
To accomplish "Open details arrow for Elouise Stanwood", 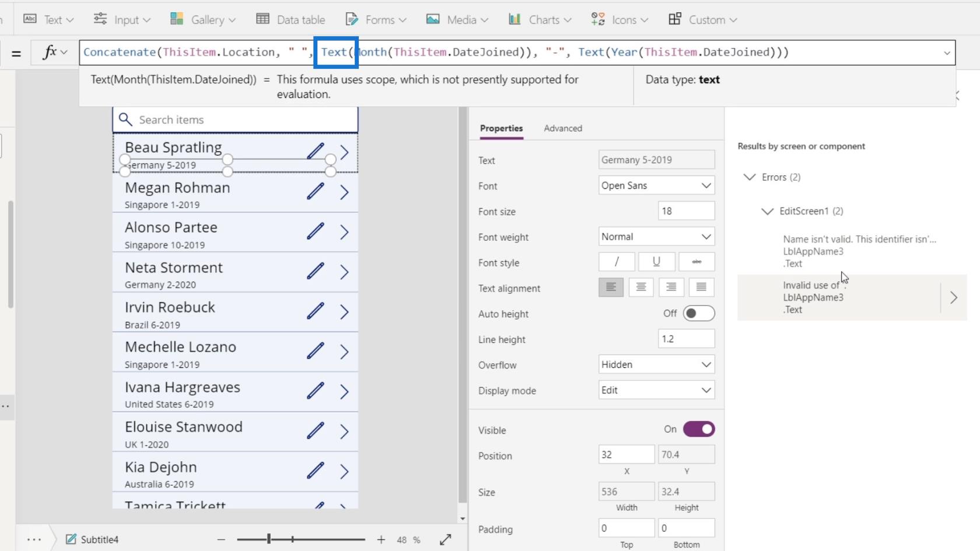I will tap(344, 431).
